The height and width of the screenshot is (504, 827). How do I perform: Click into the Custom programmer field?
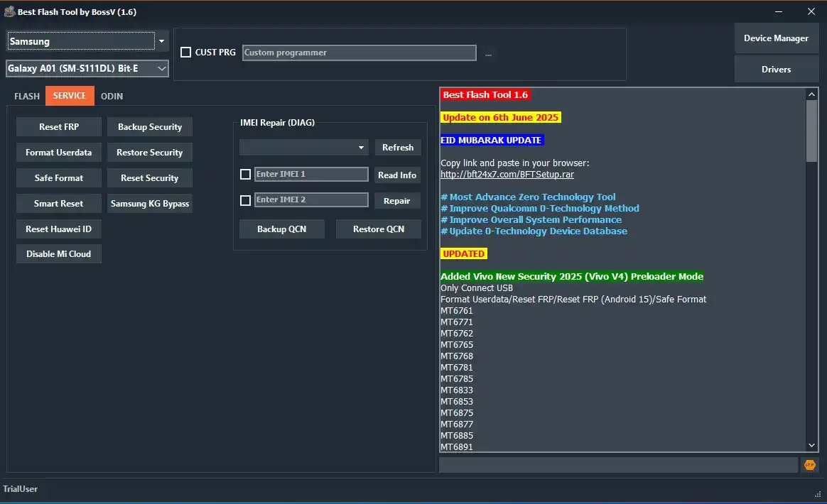coord(360,53)
